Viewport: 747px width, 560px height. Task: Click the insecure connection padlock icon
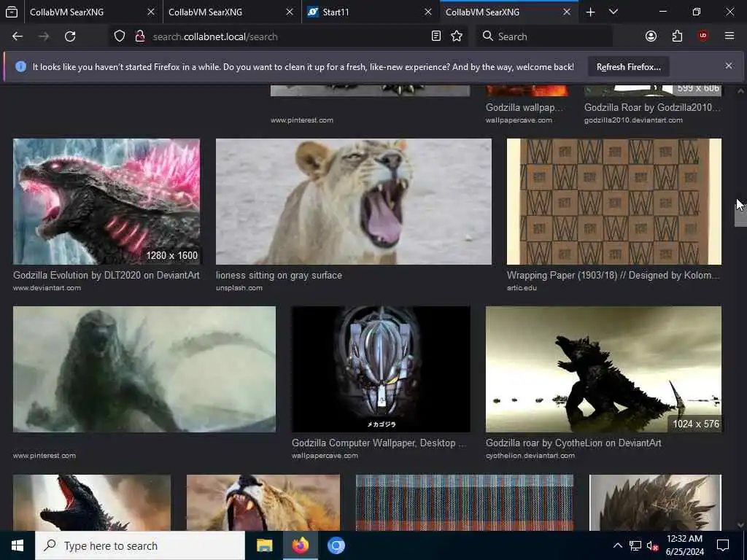click(x=139, y=36)
